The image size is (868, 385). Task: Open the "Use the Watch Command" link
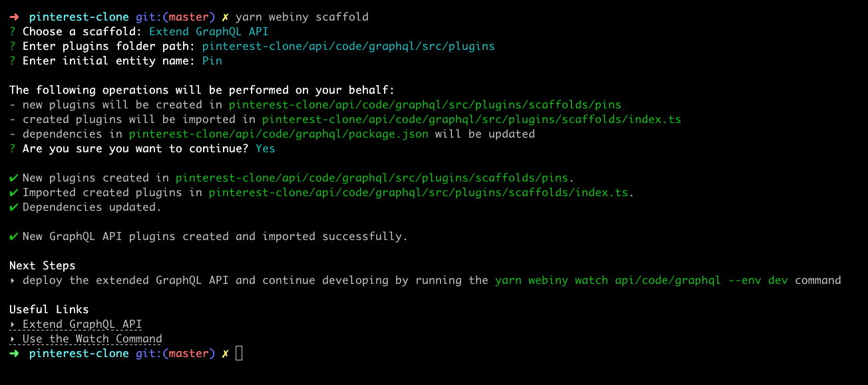(92, 339)
